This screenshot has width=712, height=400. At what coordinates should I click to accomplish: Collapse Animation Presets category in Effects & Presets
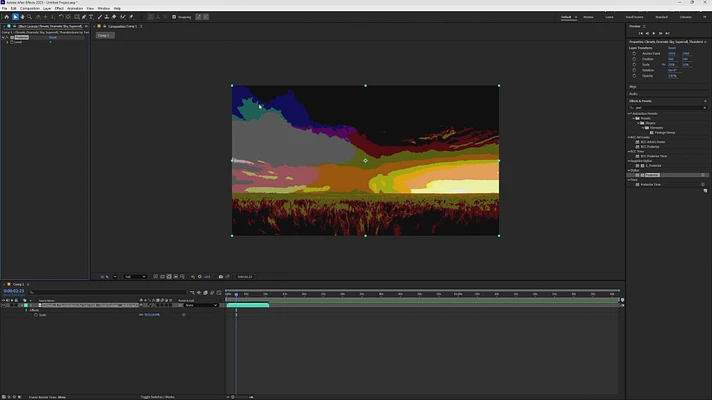629,114
